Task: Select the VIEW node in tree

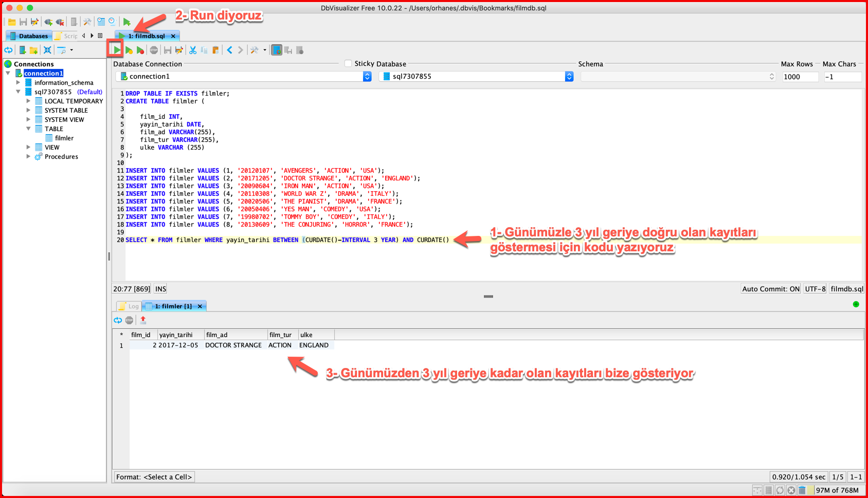Action: 52,147
